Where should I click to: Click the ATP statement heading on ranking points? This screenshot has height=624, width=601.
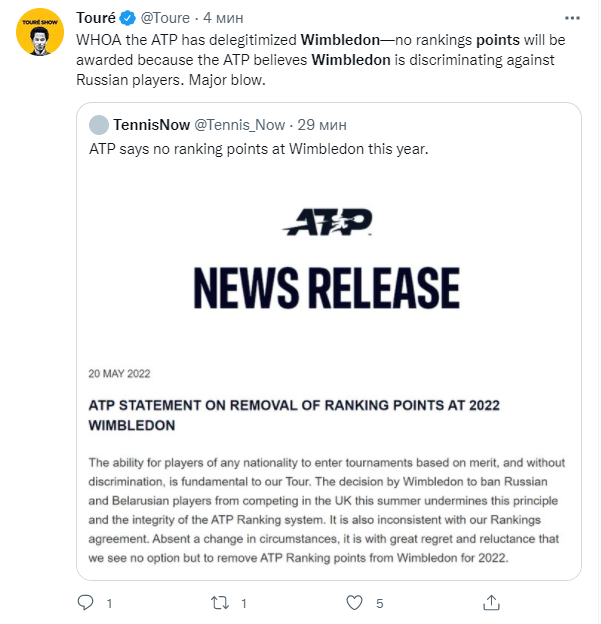(x=293, y=414)
